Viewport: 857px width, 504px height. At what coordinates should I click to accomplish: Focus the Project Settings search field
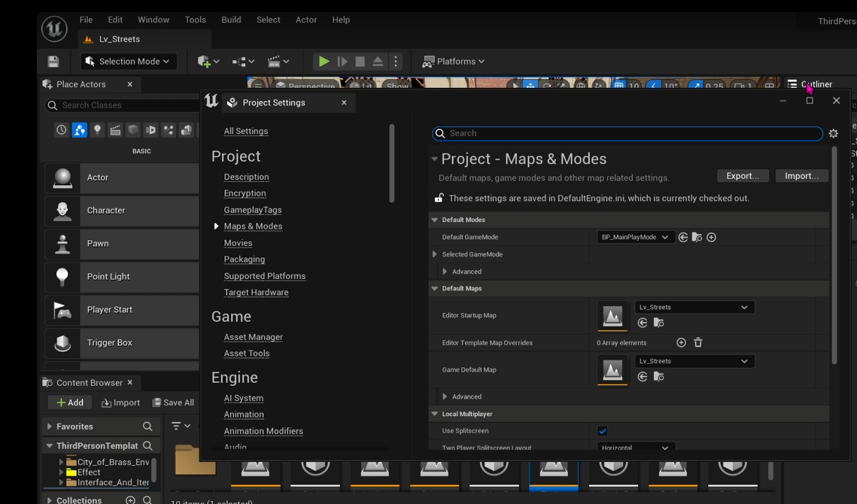628,133
